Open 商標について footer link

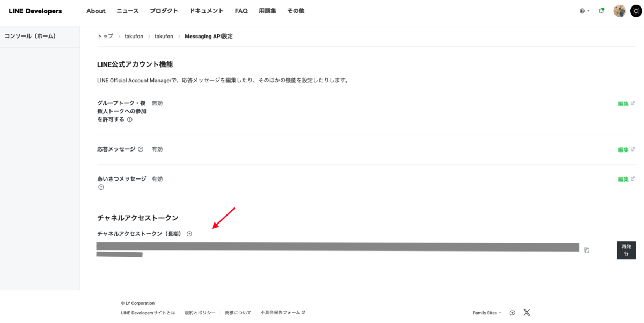coord(238,313)
